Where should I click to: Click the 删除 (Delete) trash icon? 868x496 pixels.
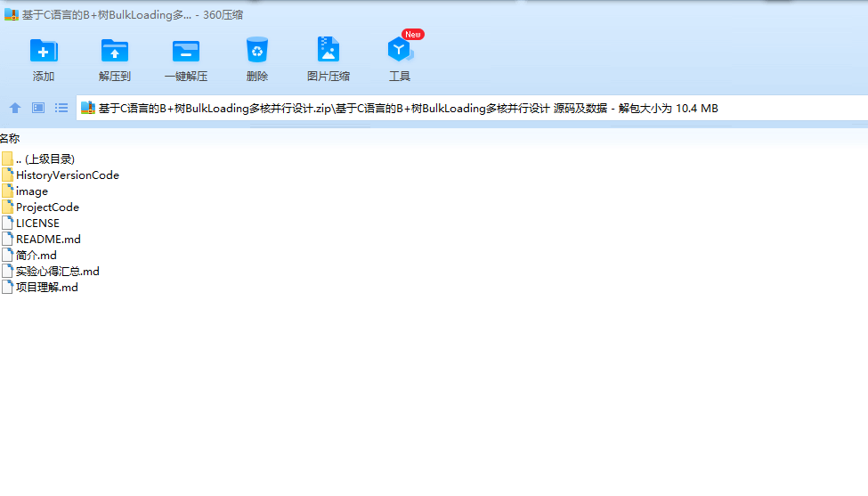pyautogui.click(x=257, y=50)
